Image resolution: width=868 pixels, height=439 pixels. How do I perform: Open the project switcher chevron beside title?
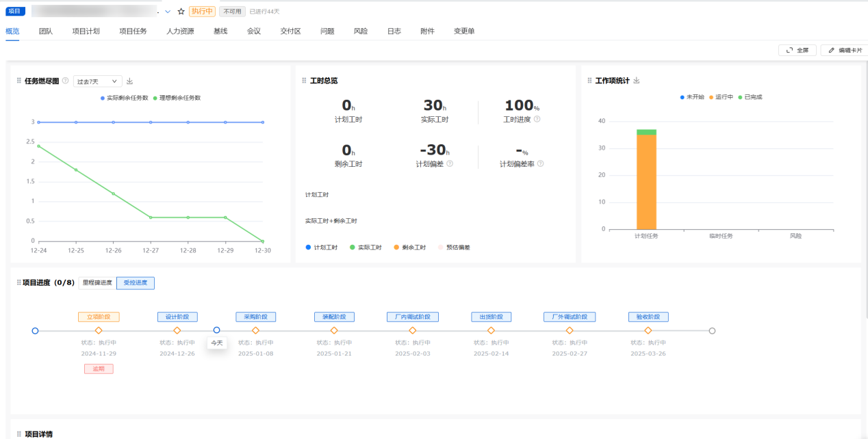pos(168,12)
